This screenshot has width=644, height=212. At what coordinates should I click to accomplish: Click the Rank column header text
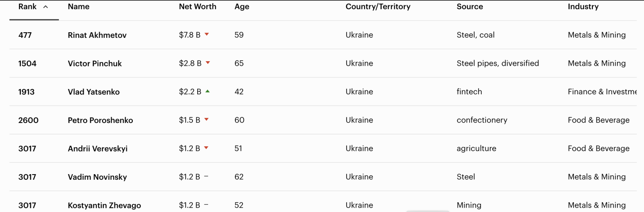click(27, 7)
